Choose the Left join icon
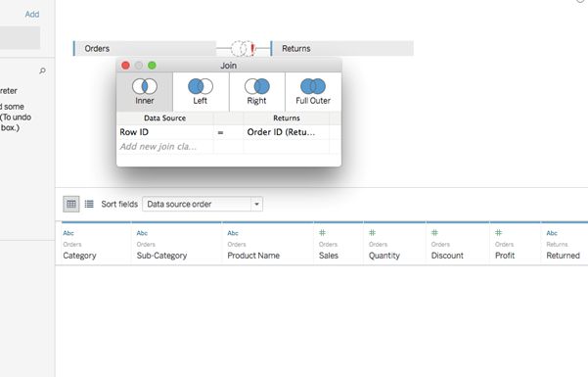 tap(201, 86)
